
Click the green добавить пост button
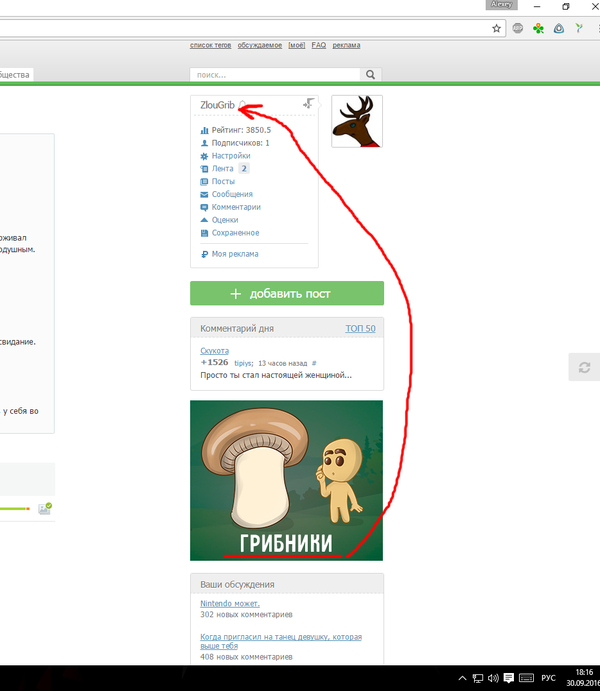click(287, 294)
